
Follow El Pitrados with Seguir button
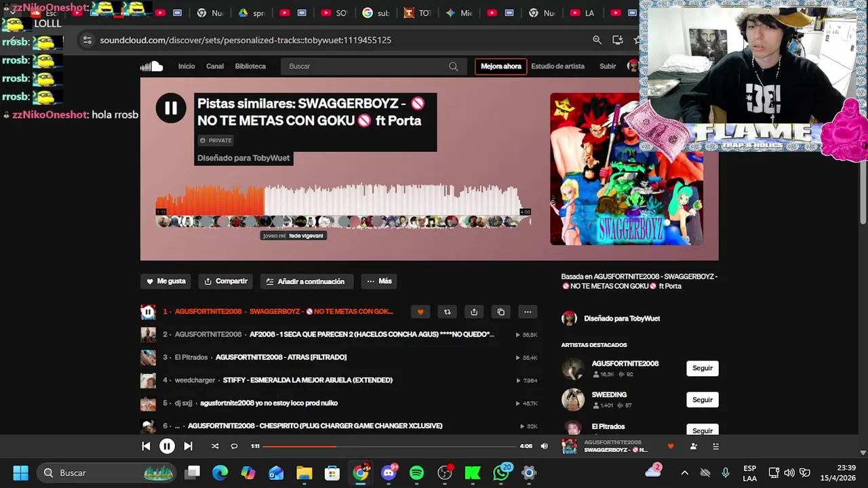(703, 430)
